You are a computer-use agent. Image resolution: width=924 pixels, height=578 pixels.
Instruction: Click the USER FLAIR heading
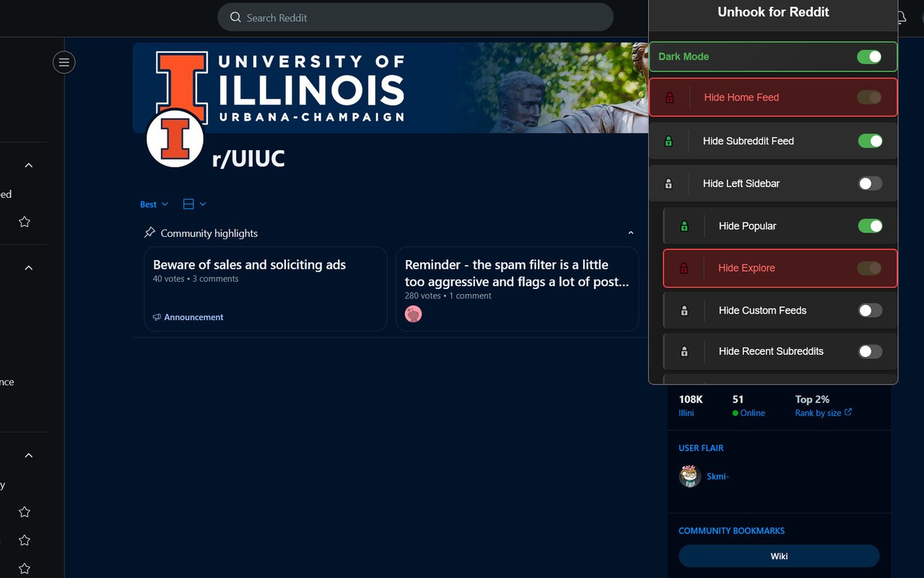(x=701, y=448)
